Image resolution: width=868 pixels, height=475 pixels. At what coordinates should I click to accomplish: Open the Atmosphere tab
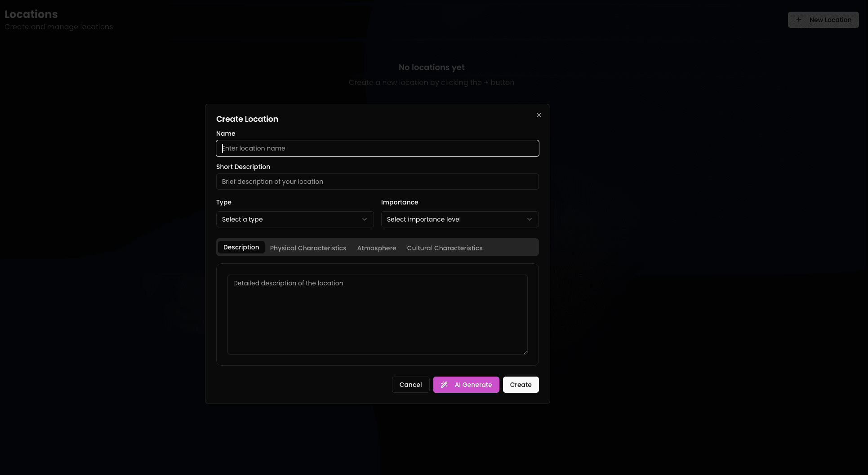click(x=376, y=248)
